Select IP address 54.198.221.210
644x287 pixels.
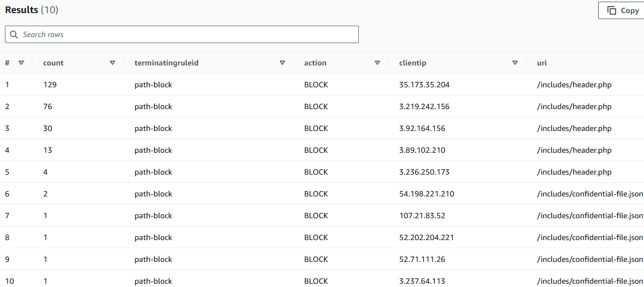pyautogui.click(x=427, y=194)
